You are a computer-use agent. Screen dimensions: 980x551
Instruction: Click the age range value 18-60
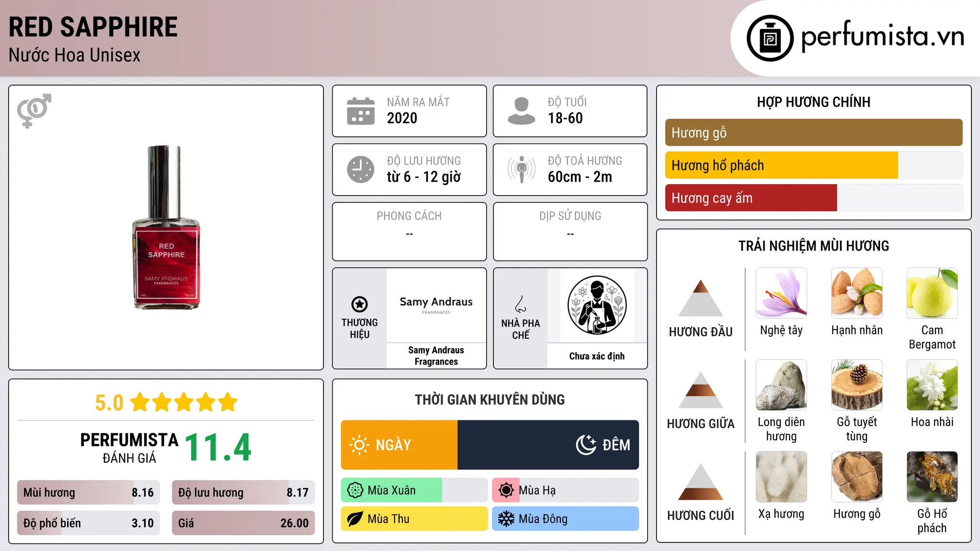565,118
